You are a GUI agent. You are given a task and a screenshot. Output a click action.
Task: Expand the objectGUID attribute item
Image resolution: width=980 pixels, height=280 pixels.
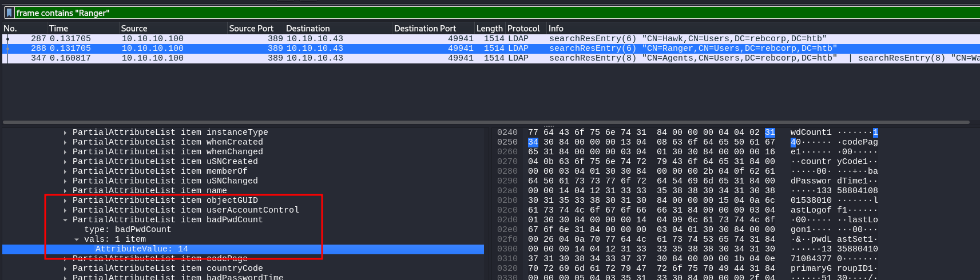[x=65, y=201]
